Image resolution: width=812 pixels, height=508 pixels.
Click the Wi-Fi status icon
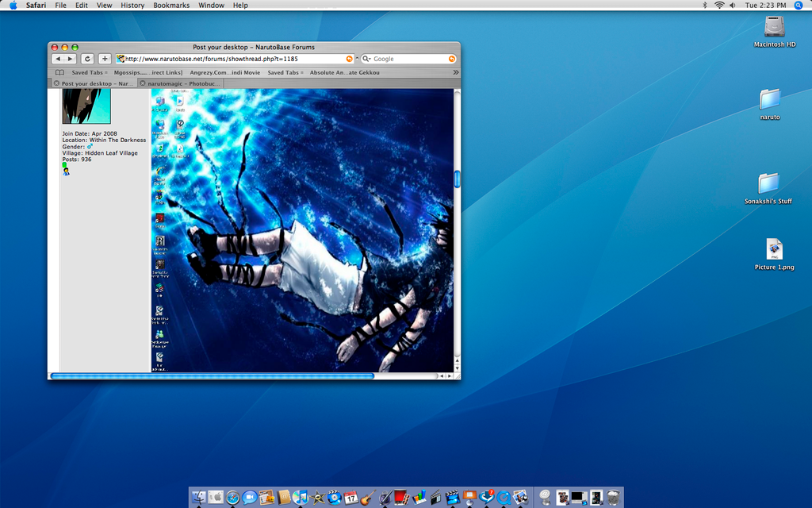[719, 6]
